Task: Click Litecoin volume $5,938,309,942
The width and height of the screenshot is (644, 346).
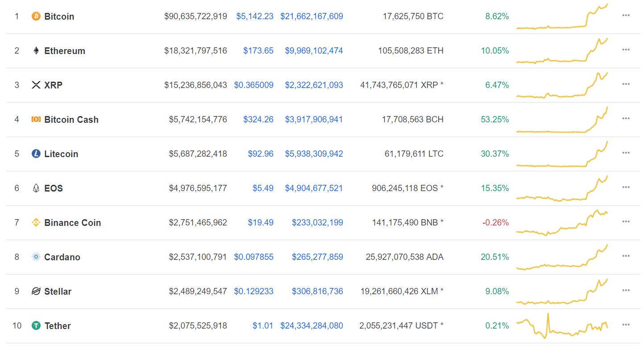Action: pyautogui.click(x=314, y=154)
